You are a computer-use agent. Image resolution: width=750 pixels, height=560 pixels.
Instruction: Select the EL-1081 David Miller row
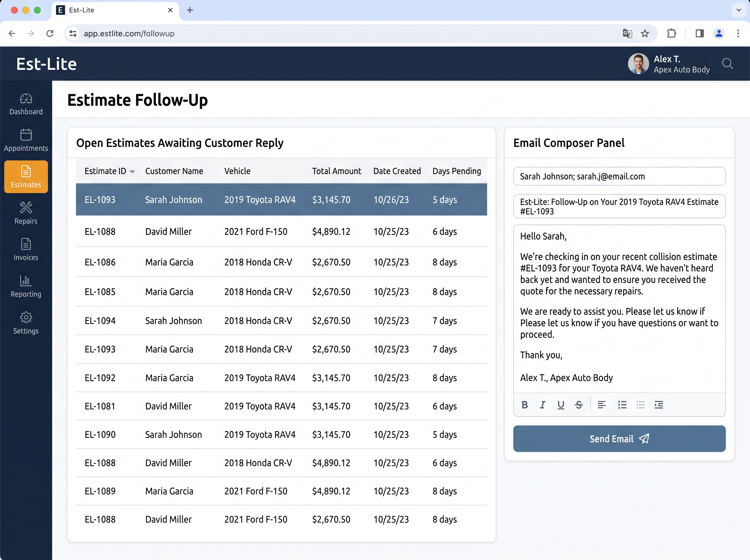point(281,406)
